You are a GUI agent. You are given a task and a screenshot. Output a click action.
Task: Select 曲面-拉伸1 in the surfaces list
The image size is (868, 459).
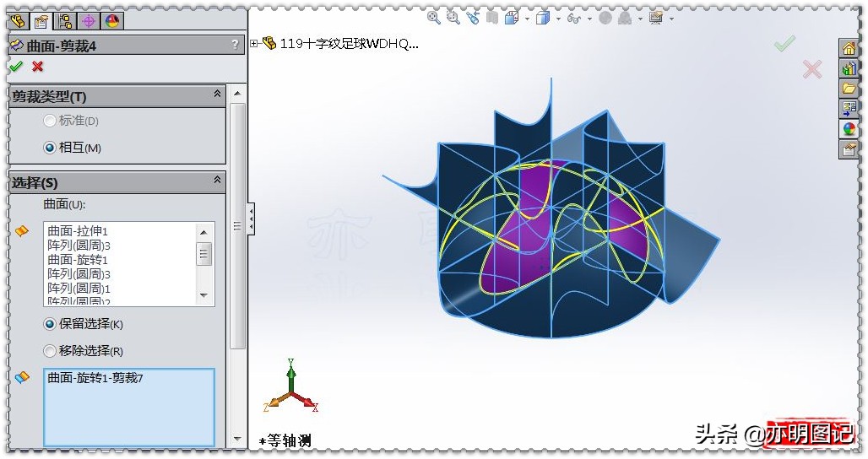(x=78, y=230)
